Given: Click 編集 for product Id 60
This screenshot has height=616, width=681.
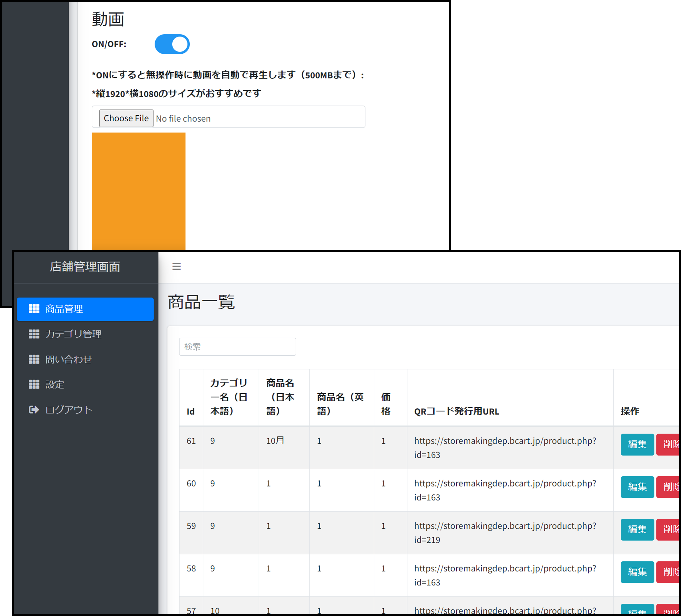Looking at the screenshot, I should pos(637,487).
